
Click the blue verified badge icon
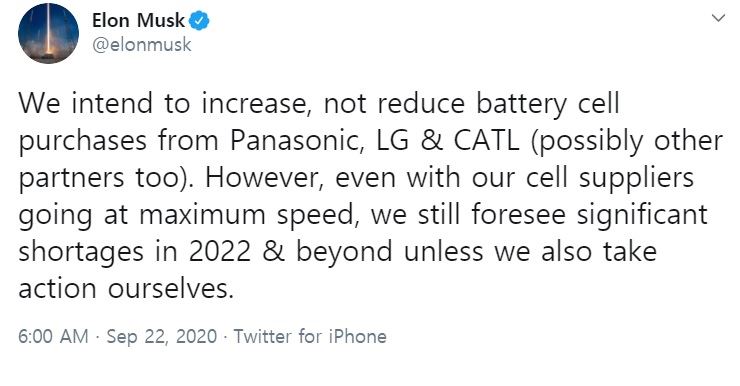[200, 21]
